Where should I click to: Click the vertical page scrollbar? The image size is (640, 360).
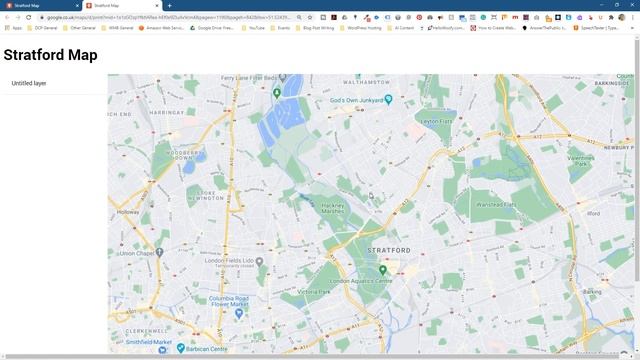point(637,159)
